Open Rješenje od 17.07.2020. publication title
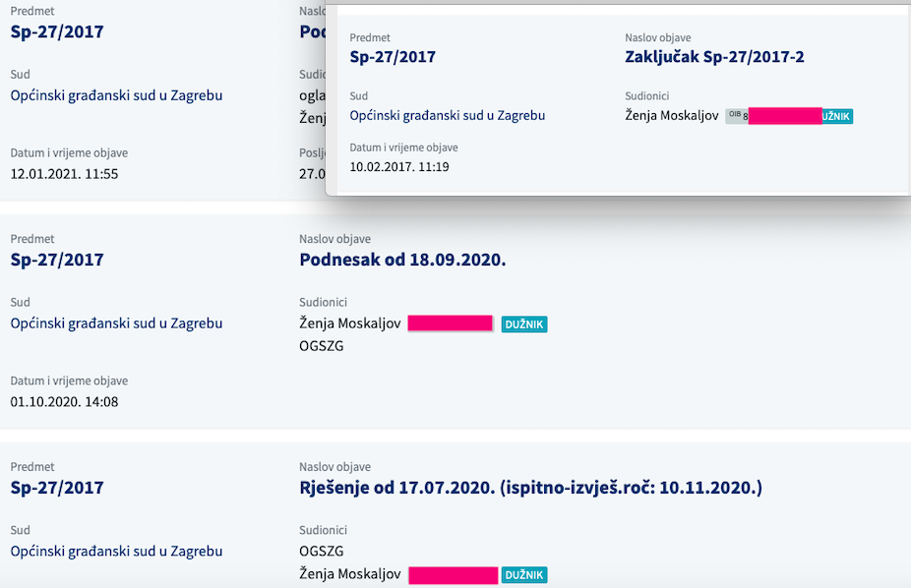Screen dimensions: 911x588 pos(530,488)
